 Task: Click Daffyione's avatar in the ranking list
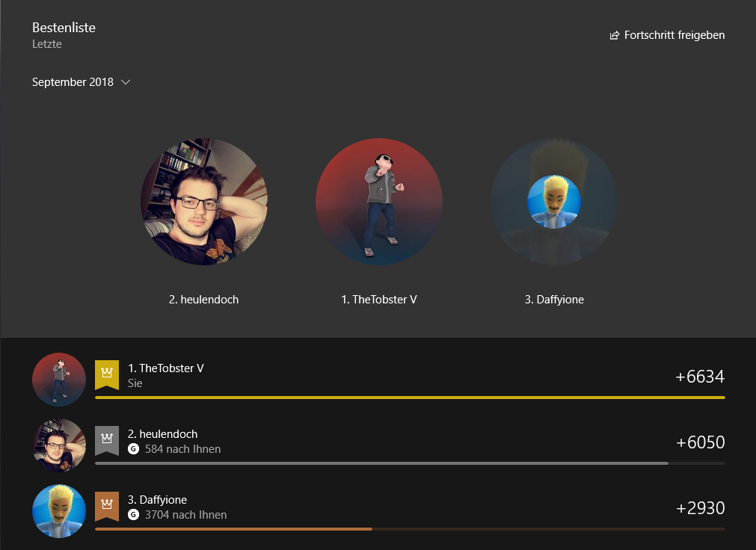pyautogui.click(x=59, y=511)
